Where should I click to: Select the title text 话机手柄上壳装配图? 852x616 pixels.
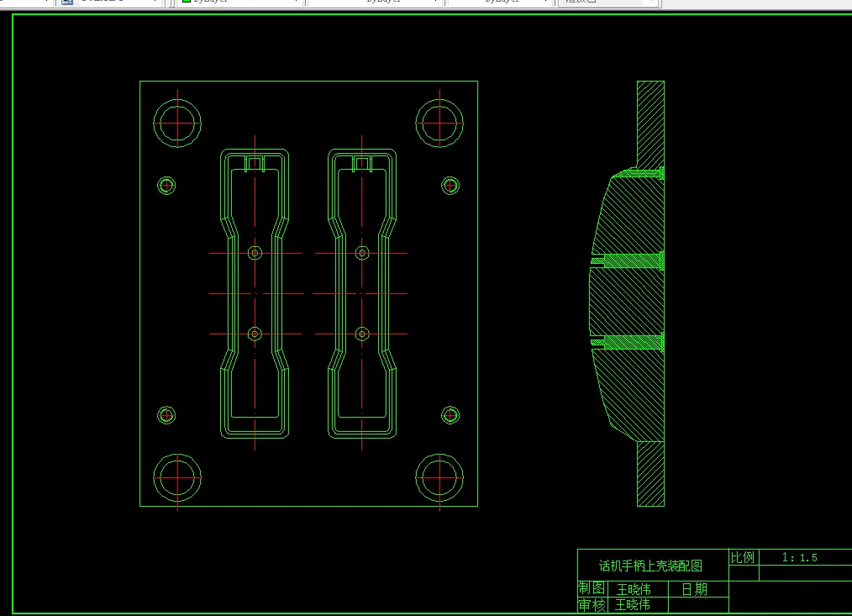tap(650, 566)
